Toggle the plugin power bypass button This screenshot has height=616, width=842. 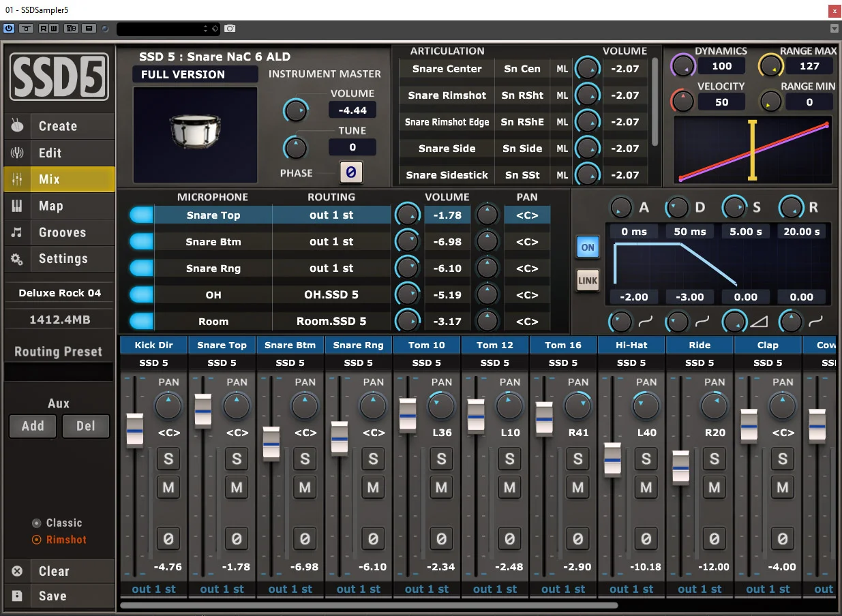(x=9, y=29)
